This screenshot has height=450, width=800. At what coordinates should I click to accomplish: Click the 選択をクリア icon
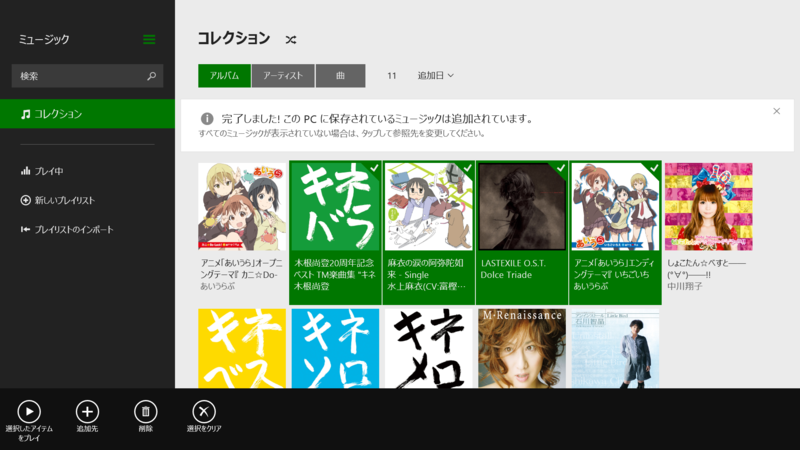coord(204,412)
